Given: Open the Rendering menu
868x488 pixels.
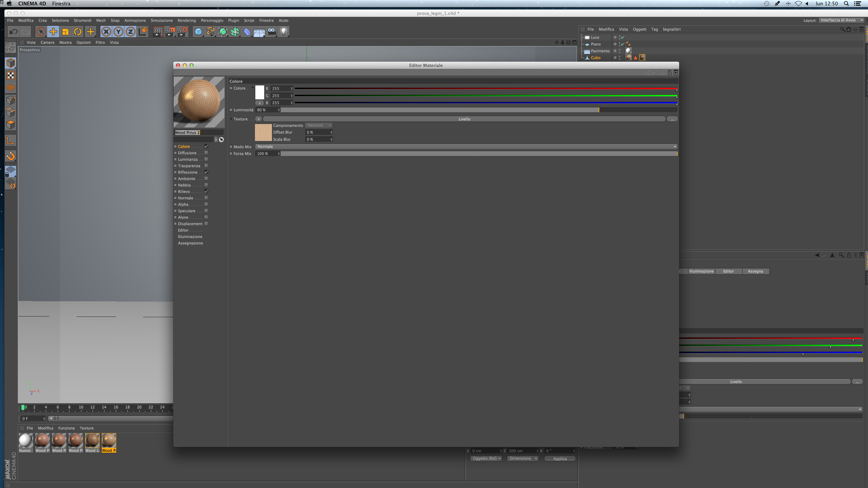Looking at the screenshot, I should click(186, 20).
